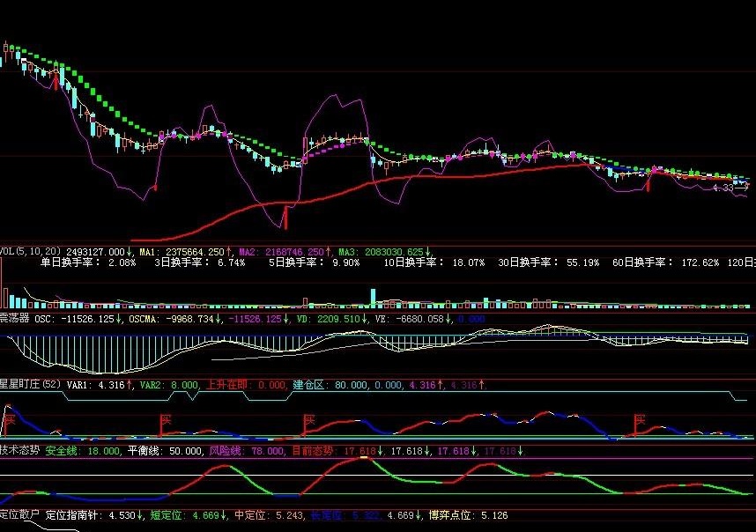Select 60日换手率: 172.62% turnover text
Screen dimensions: 756x532
pyautogui.click(x=666, y=262)
